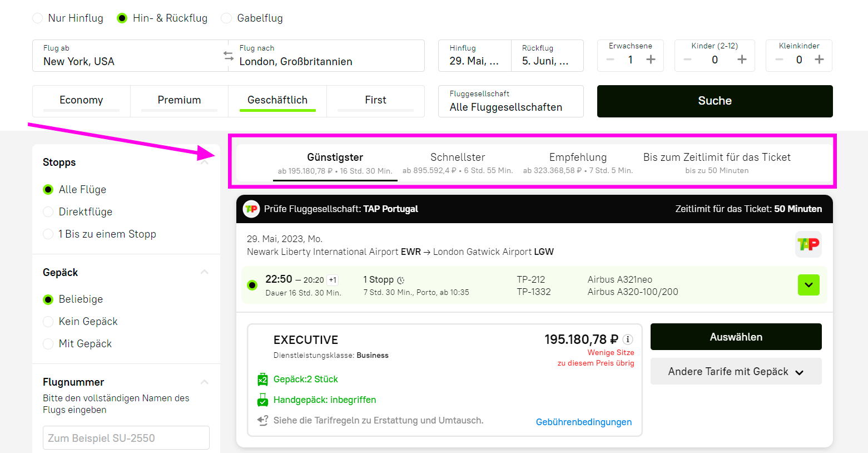
Task: Select the Economy class tab
Action: pos(81,100)
